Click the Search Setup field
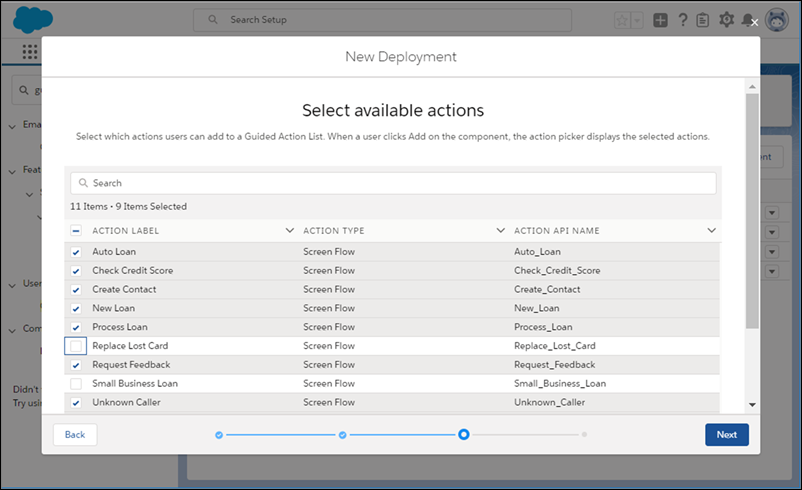802x490 pixels. [382, 20]
